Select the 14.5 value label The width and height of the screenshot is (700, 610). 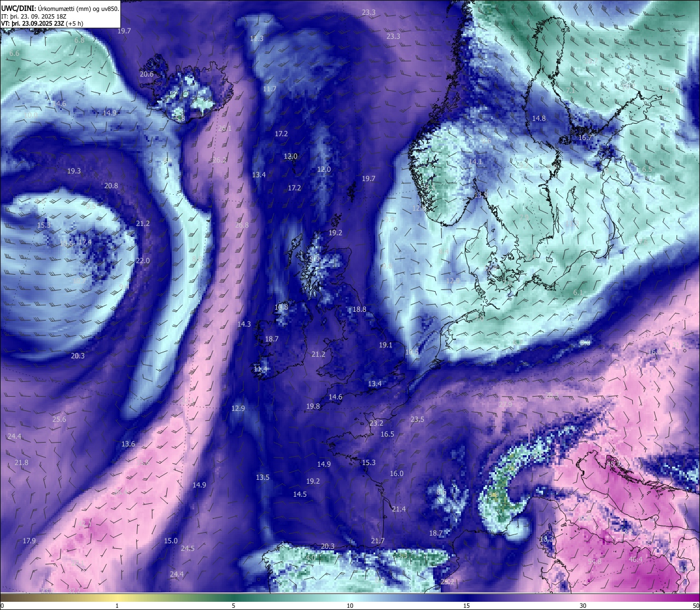300,495
